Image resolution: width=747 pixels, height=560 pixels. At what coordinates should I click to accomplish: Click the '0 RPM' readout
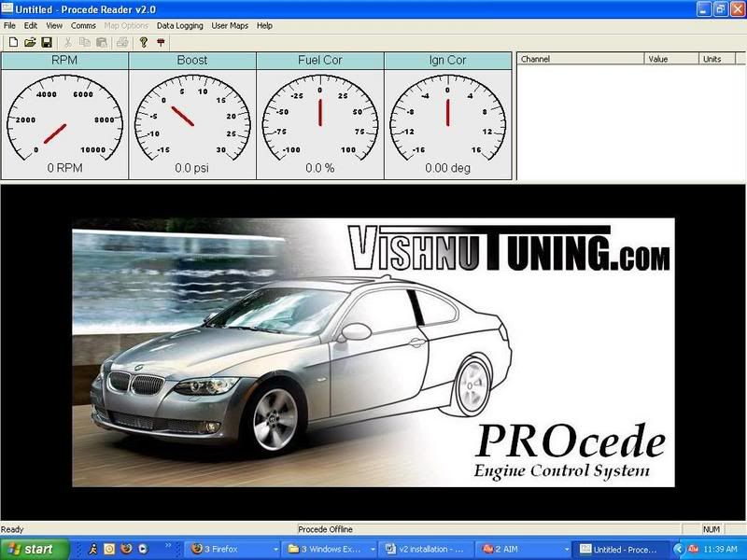[64, 168]
